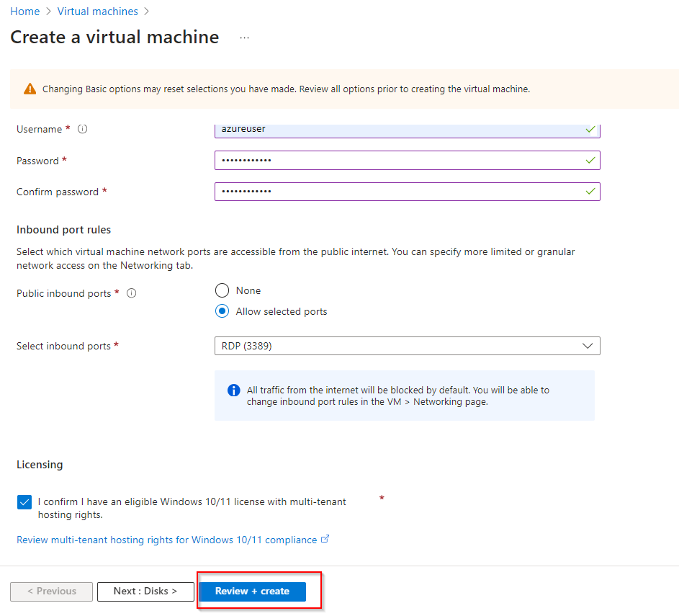679x616 pixels.
Task: Open Select inbound ports dropdown
Action: (407, 346)
